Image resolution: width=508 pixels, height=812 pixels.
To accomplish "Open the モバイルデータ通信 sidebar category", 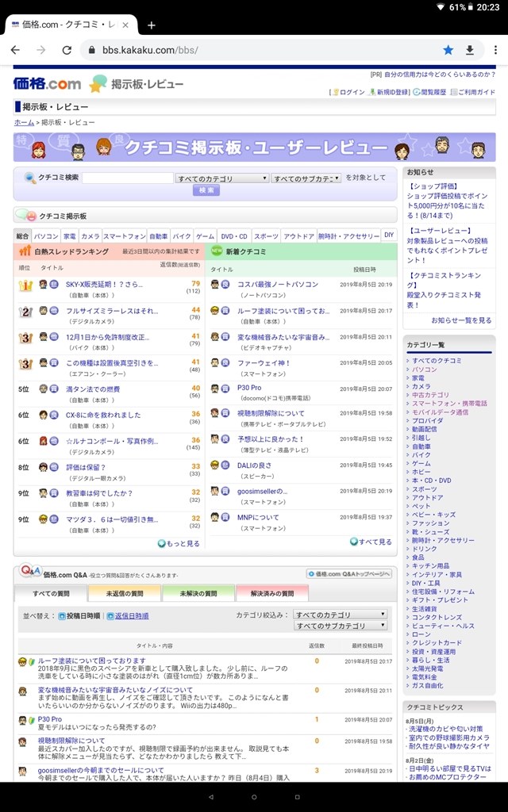I will coord(440,412).
